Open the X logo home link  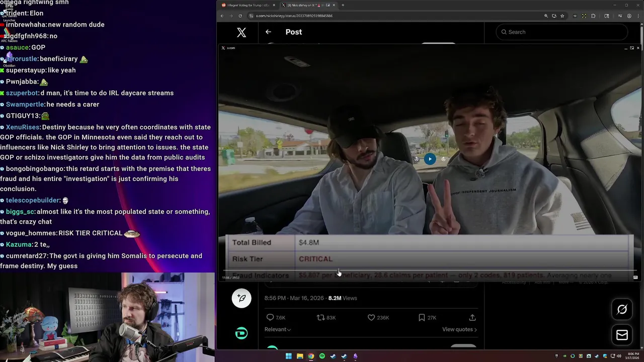[242, 32]
